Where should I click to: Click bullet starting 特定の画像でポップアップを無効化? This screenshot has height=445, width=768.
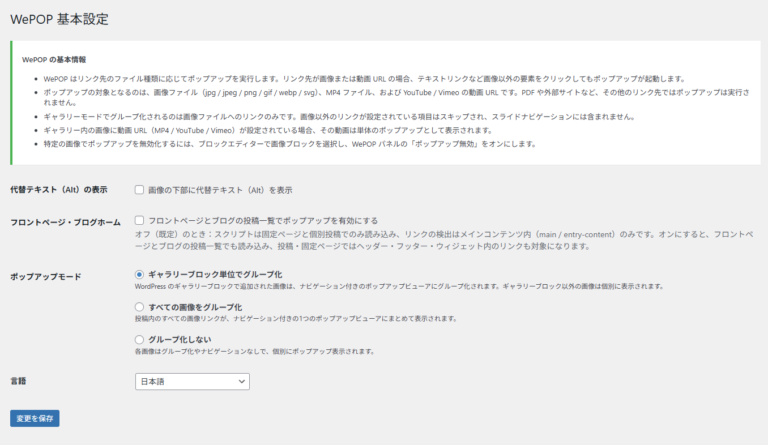coord(290,144)
